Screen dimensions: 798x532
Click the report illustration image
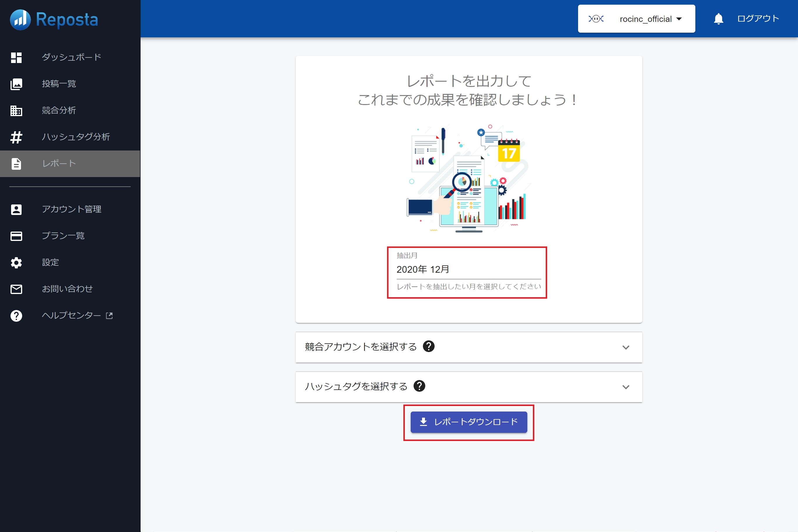pos(468,178)
